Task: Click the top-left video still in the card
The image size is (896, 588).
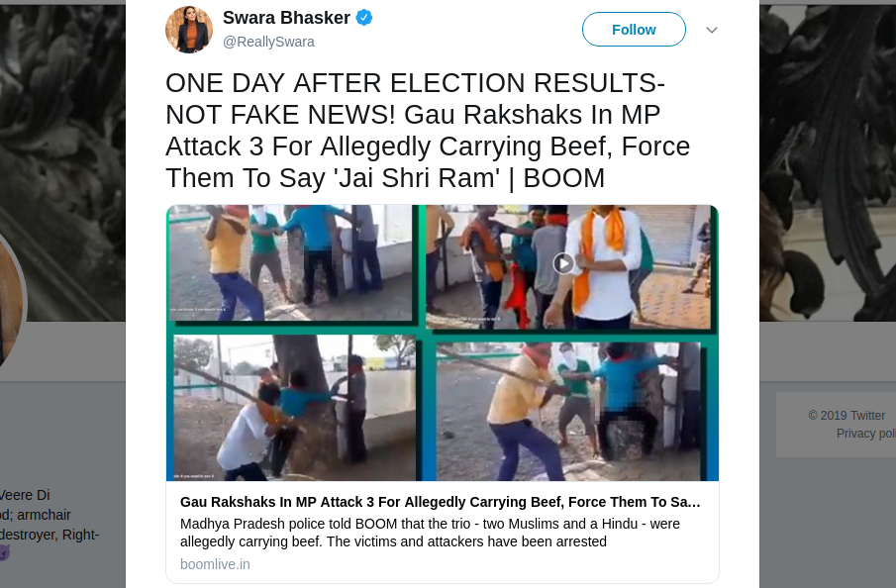Action: (x=290, y=263)
